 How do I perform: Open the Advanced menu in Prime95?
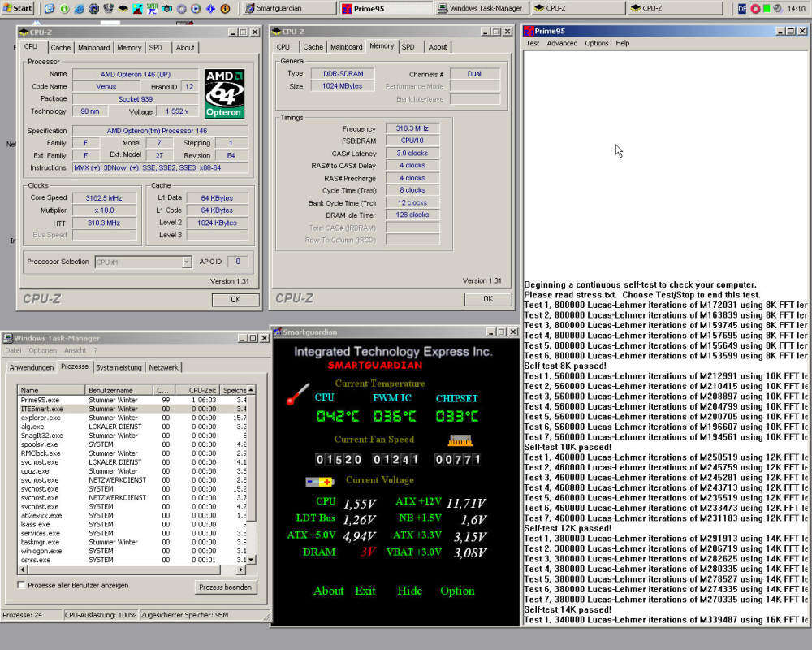[x=562, y=43]
